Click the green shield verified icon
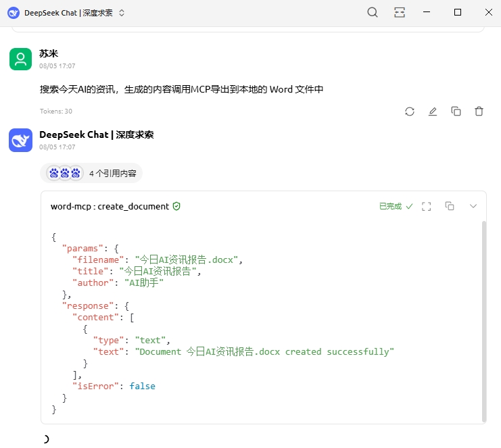501x448 pixels. [176, 206]
